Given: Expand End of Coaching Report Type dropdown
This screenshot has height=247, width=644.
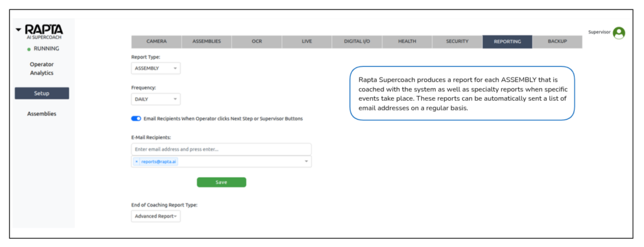Looking at the screenshot, I should coord(156,216).
